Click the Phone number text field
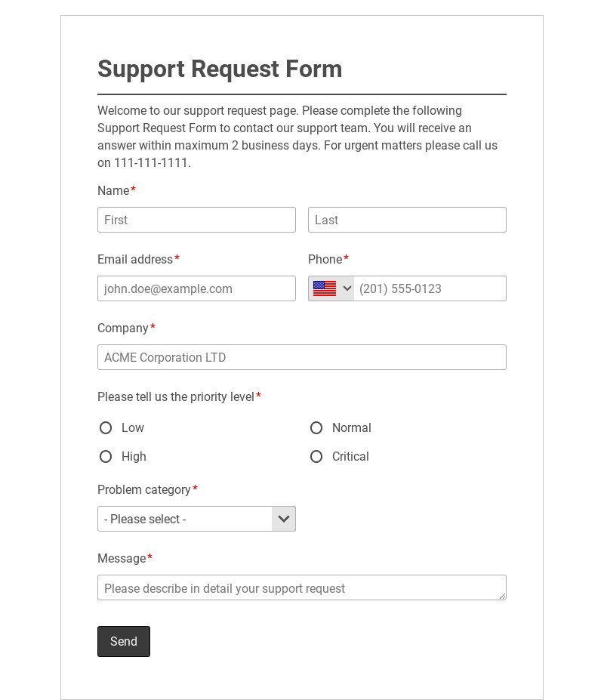The image size is (604, 700). tap(430, 288)
